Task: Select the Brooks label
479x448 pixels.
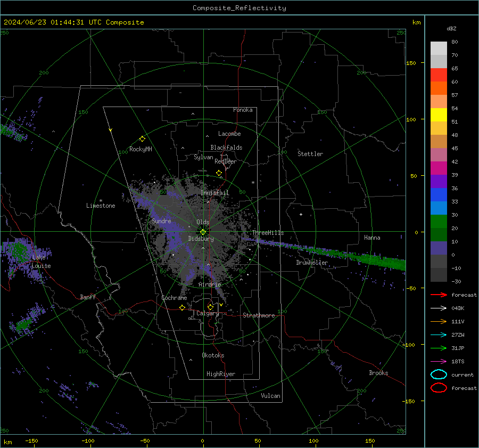Action: 378,373
